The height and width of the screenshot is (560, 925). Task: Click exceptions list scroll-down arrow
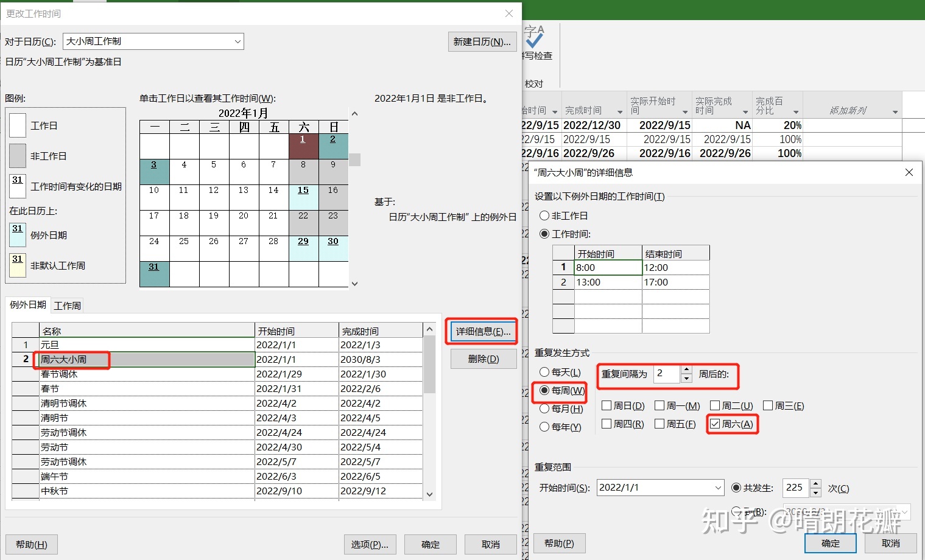pyautogui.click(x=430, y=494)
